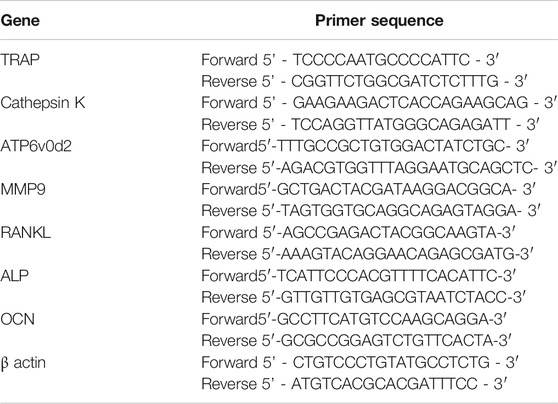558x404 pixels.
Task: Select the TRAP gene name
Action: pyautogui.click(x=20, y=60)
